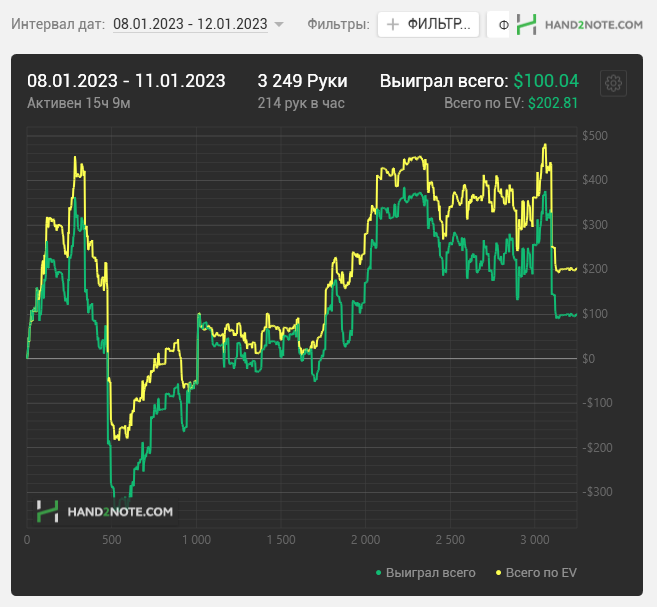Open the date interval dropdown arrow

(x=279, y=24)
